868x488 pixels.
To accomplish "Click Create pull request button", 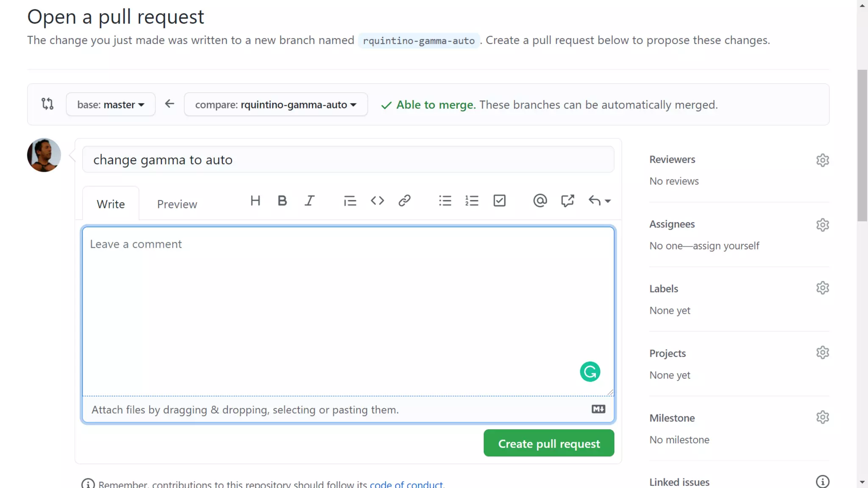I will click(548, 444).
